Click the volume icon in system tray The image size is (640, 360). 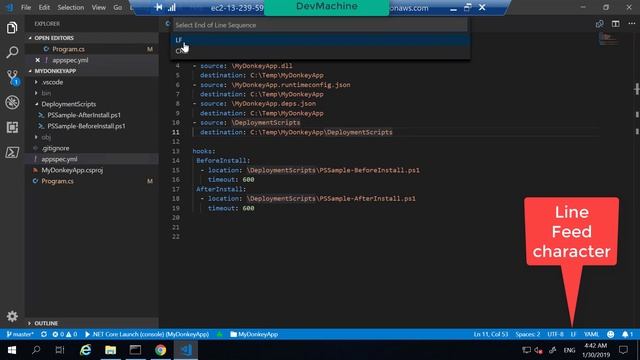click(538, 350)
